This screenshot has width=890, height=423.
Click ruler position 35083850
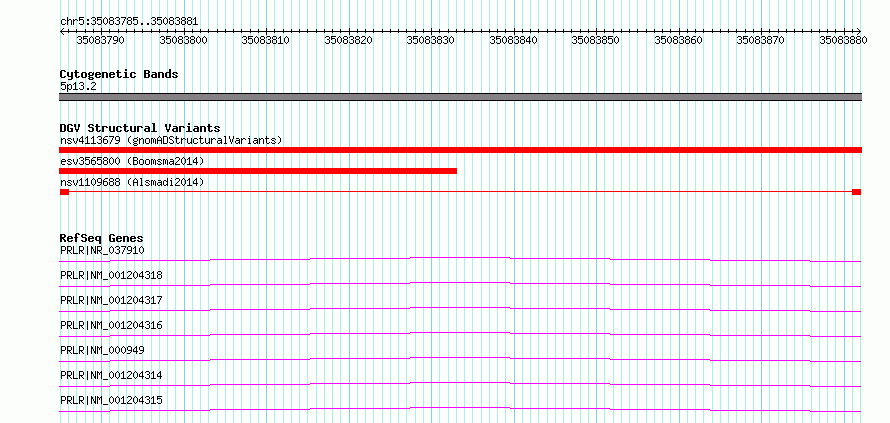tap(596, 40)
